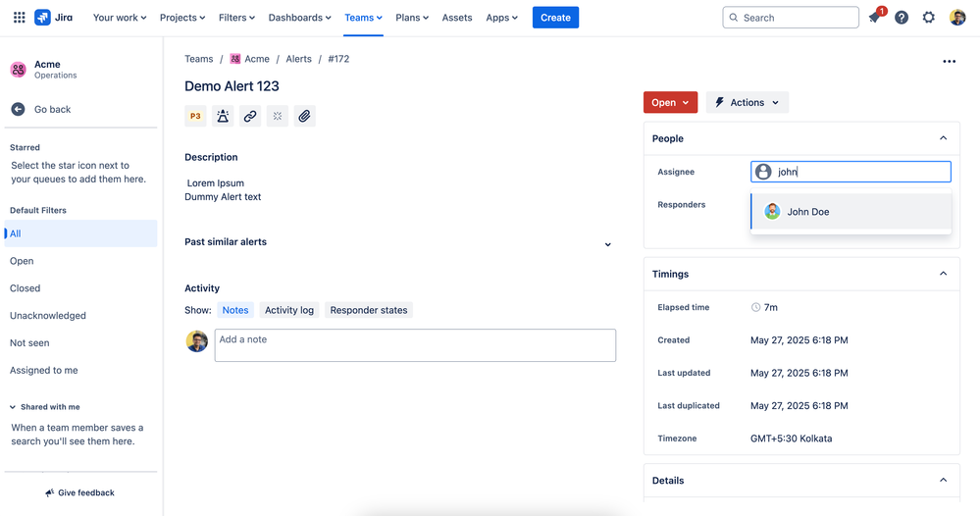Open the profile avatar menu
Viewport: 980px width, 516px height.
click(x=956, y=18)
